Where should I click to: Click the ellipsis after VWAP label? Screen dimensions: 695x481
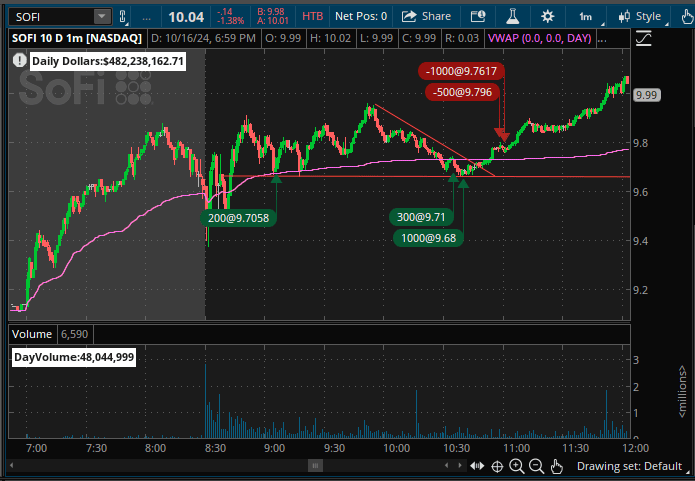602,39
